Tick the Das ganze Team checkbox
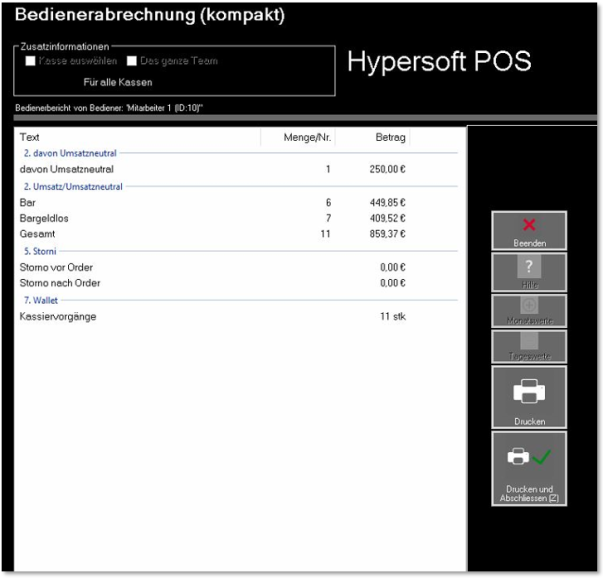Image resolution: width=603 pixels, height=578 pixels. point(131,61)
